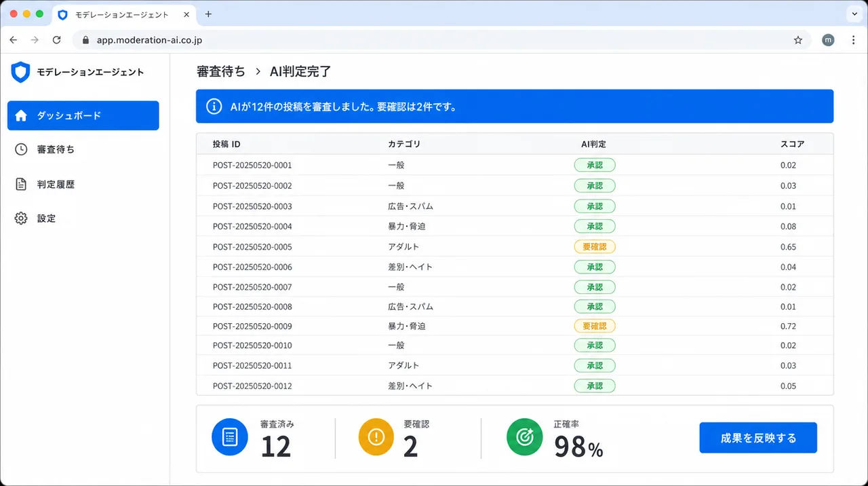Expand the tab search dropdown
Image resolution: width=868 pixels, height=486 pixels.
click(853, 14)
